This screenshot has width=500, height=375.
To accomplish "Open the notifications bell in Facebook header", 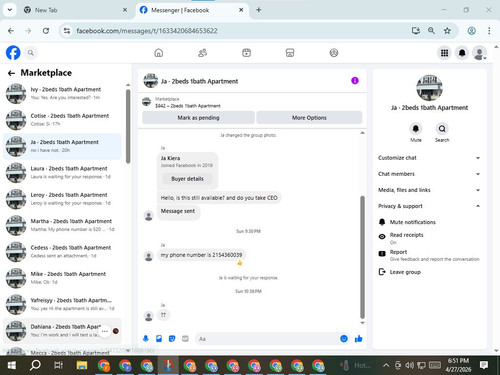I will click(x=462, y=53).
